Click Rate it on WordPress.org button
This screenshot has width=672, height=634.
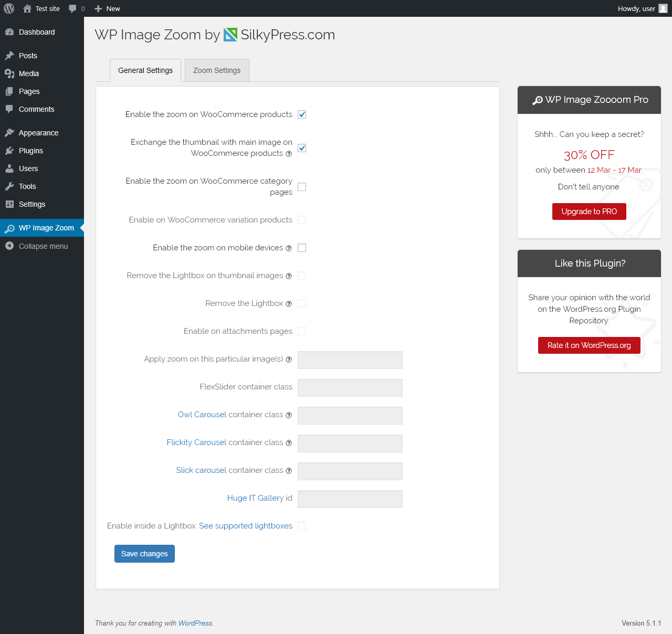point(589,345)
